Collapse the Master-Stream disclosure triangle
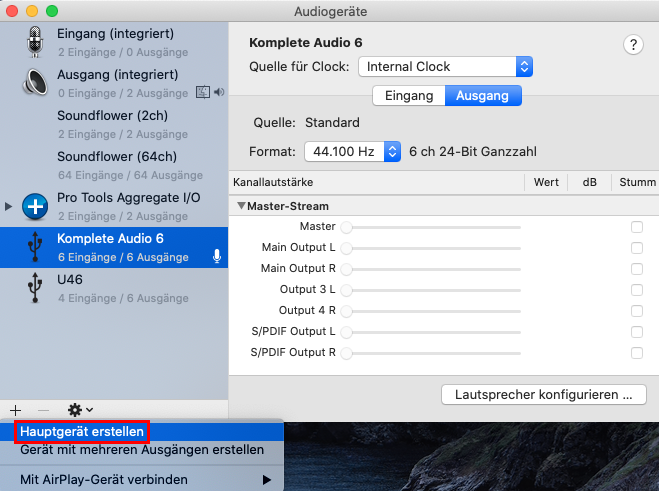659x491 pixels. pos(241,206)
